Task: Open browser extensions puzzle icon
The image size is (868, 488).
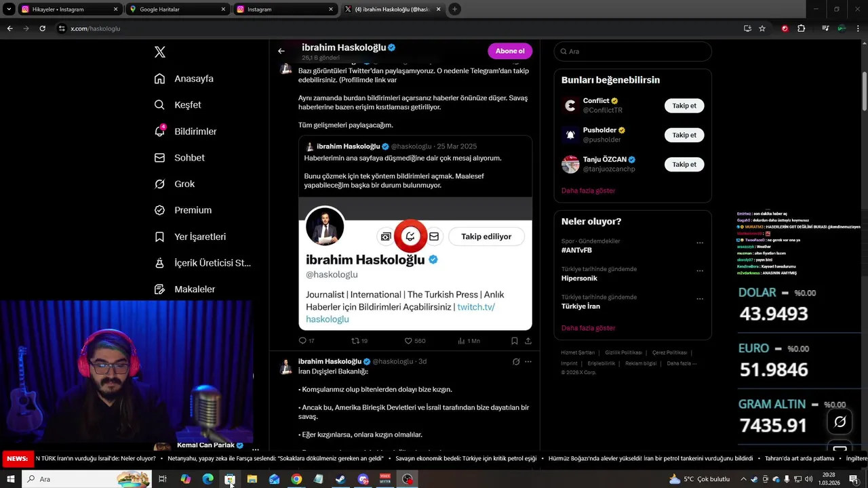Action: 801,28
